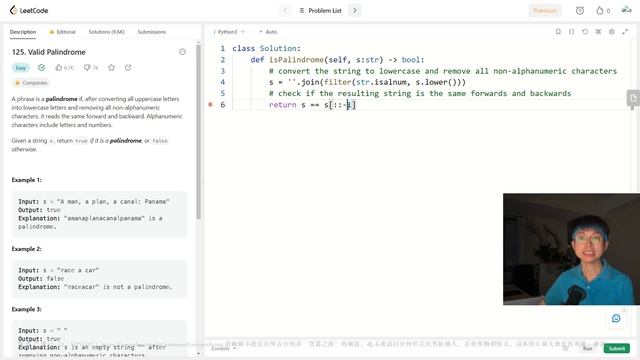
Task: Expand editor to fullscreen
Action: click(x=625, y=31)
